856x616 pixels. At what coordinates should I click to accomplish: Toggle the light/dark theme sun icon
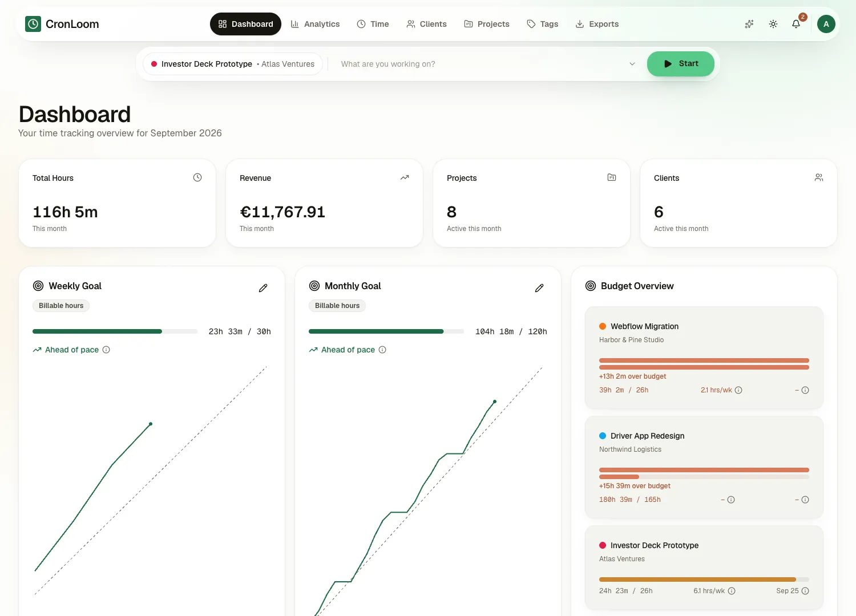773,24
